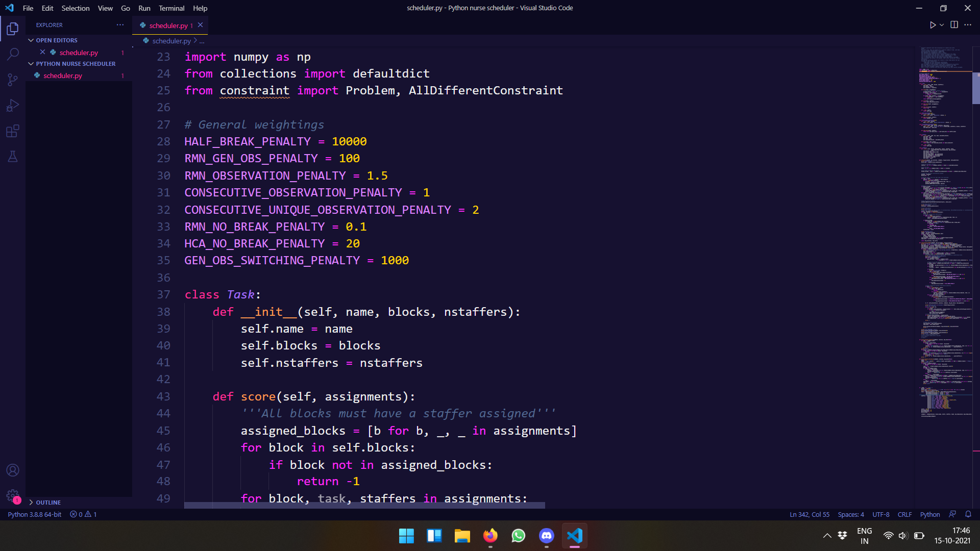Open the Source Control view
This screenshot has height=551, width=980.
tap(13, 80)
